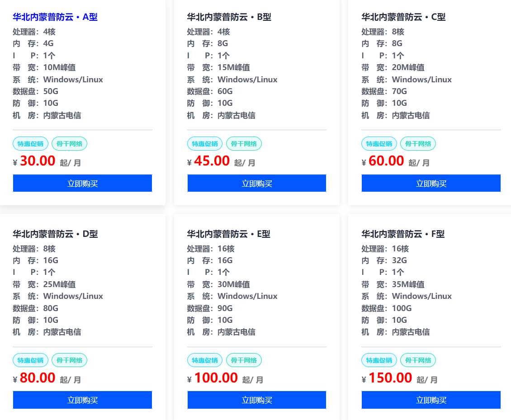Click 立即购买 for the E型 plan

tap(257, 400)
